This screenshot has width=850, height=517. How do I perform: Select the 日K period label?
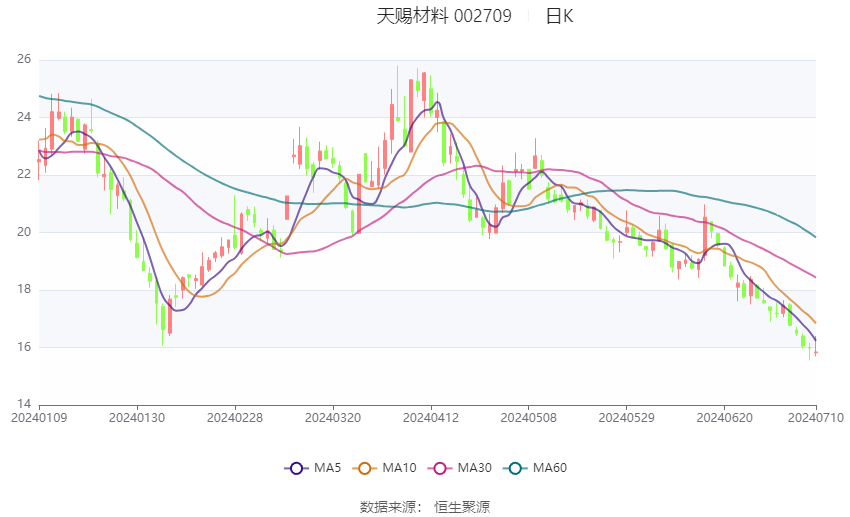pyautogui.click(x=559, y=16)
